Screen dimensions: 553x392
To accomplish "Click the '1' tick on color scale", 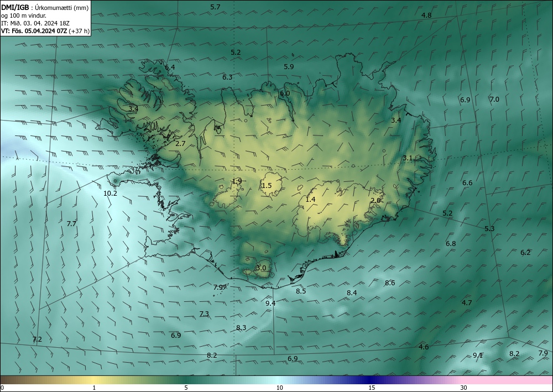I will (94, 388).
